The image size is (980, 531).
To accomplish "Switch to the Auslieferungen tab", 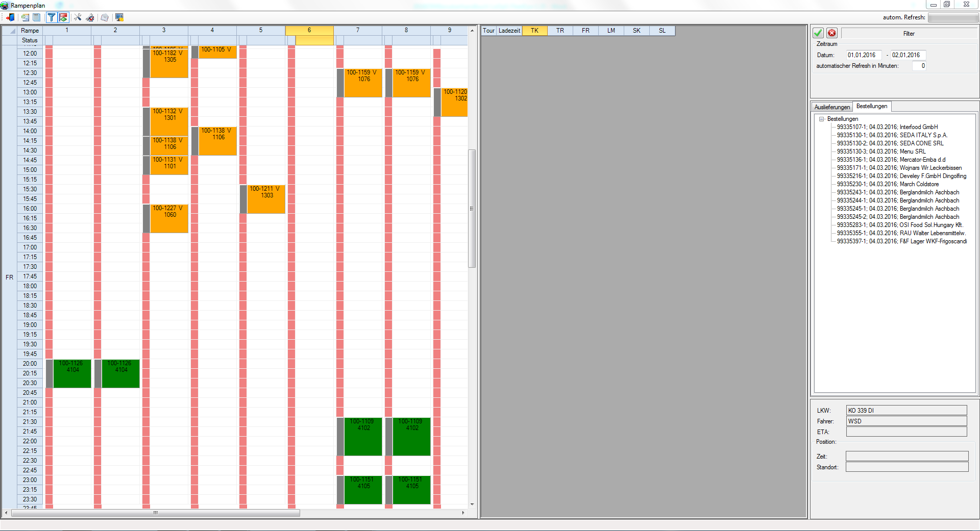I will 832,107.
